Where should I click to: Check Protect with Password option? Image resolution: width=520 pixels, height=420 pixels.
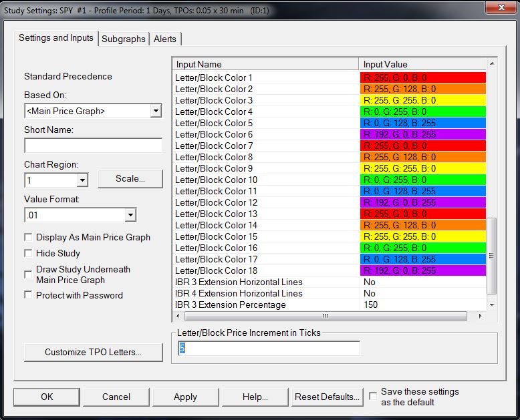pyautogui.click(x=29, y=295)
